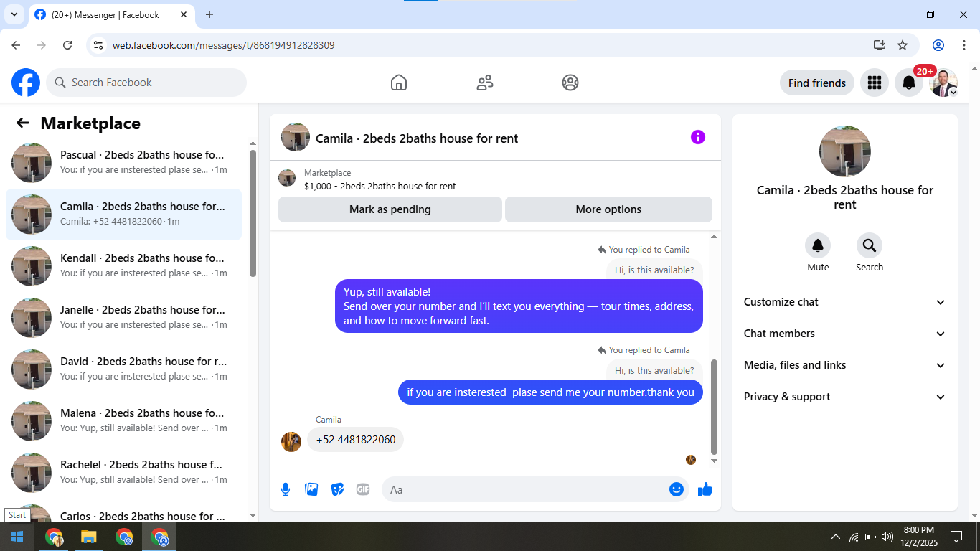
Task: Open the Windows notification center icon
Action: [x=956, y=537]
